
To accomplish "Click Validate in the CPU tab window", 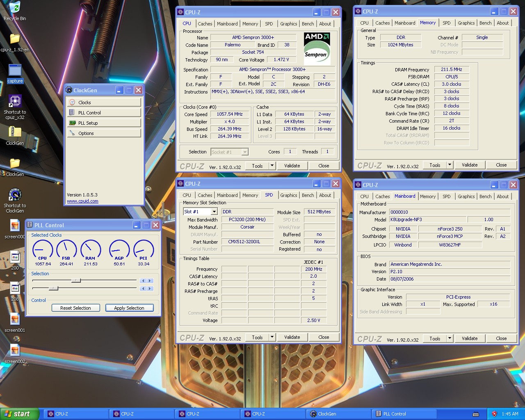I will (x=292, y=166).
